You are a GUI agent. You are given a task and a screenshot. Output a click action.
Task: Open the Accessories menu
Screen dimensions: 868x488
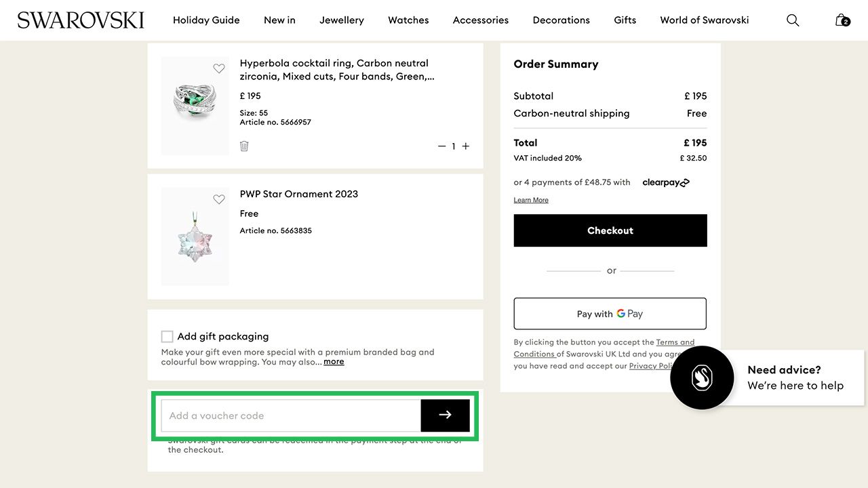coord(481,20)
